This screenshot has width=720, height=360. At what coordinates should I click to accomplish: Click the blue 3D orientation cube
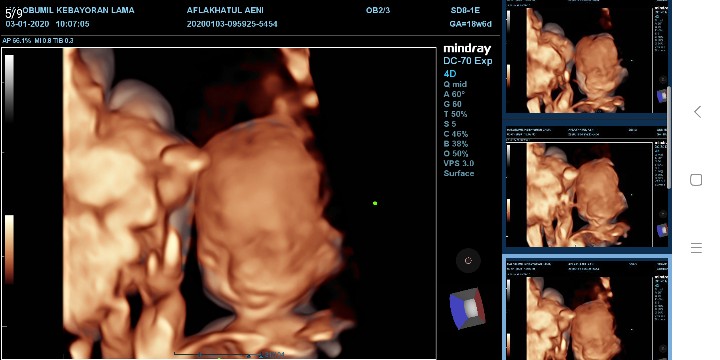pos(467,308)
